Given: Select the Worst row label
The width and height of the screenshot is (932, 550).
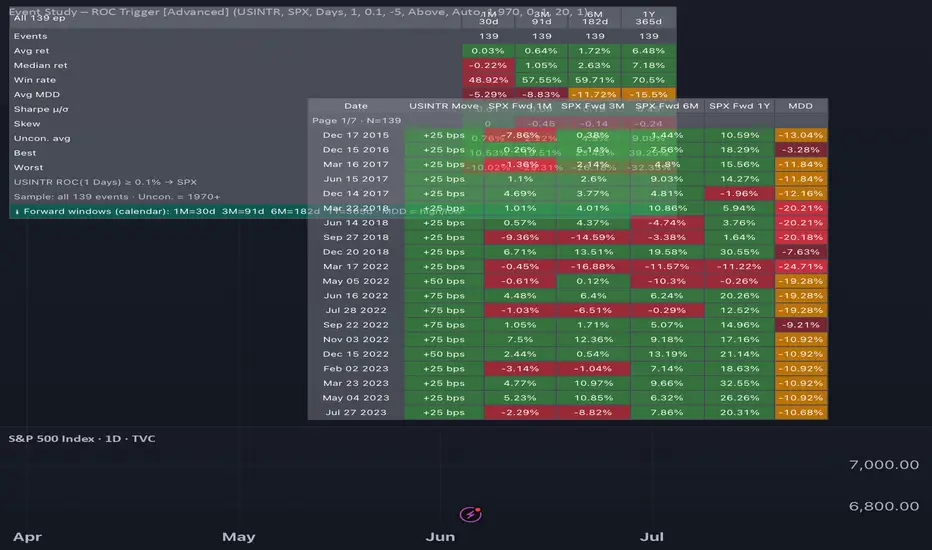Looking at the screenshot, I should click(x=28, y=167).
